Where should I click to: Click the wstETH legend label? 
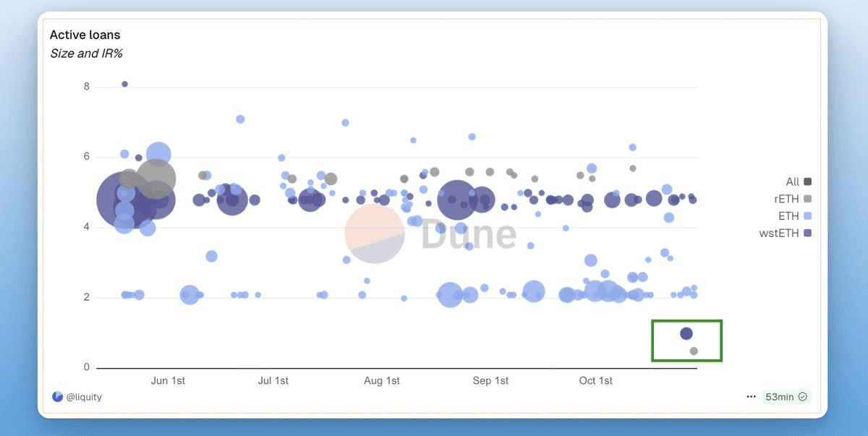[x=778, y=233]
